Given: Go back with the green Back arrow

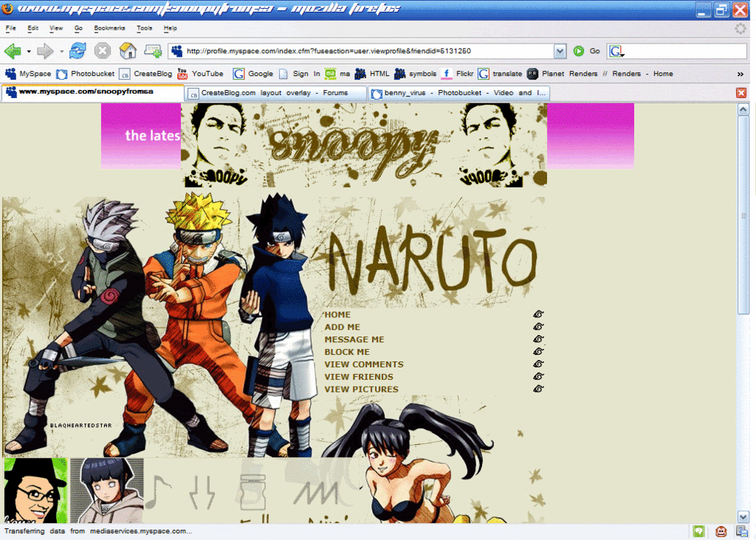Looking at the screenshot, I should (13, 51).
